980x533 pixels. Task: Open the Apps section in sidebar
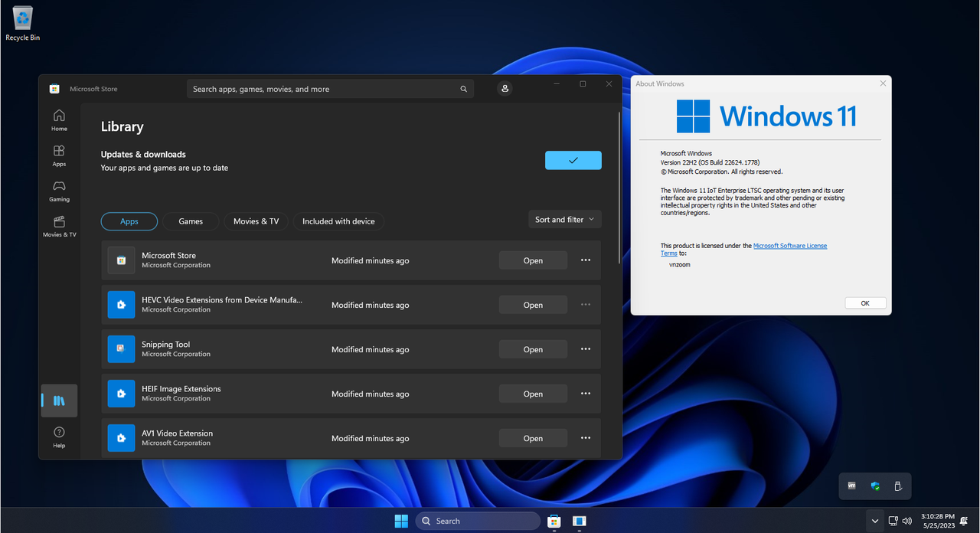pyautogui.click(x=59, y=155)
